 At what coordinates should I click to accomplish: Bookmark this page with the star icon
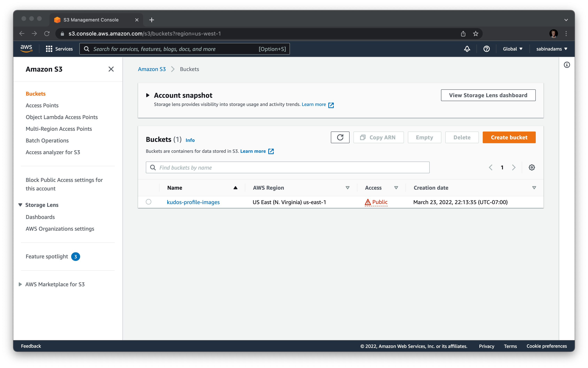pos(475,34)
